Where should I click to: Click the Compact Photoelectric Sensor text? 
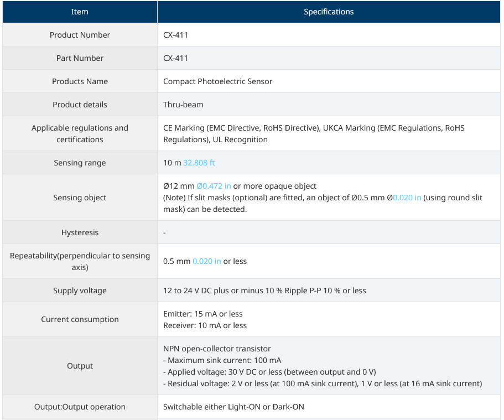click(x=217, y=81)
